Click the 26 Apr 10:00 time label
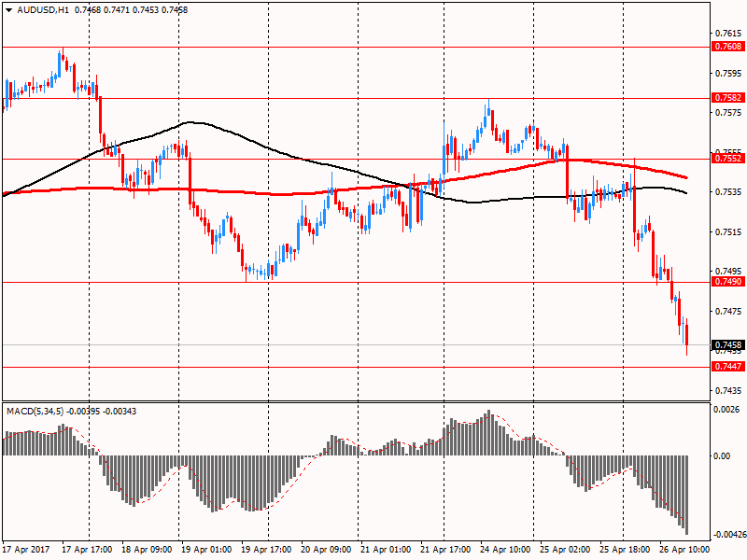The image size is (747, 560). tap(684, 551)
